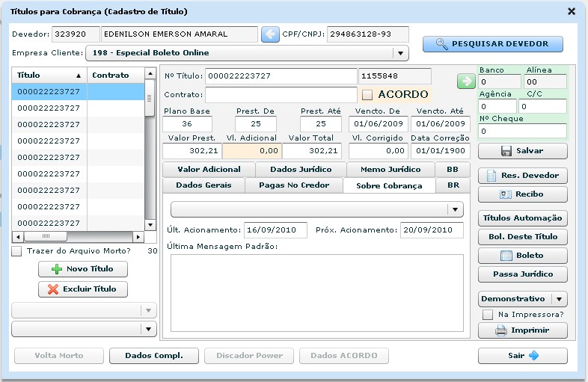
Task: Sort the list by the Título column header
Action: tap(49, 76)
